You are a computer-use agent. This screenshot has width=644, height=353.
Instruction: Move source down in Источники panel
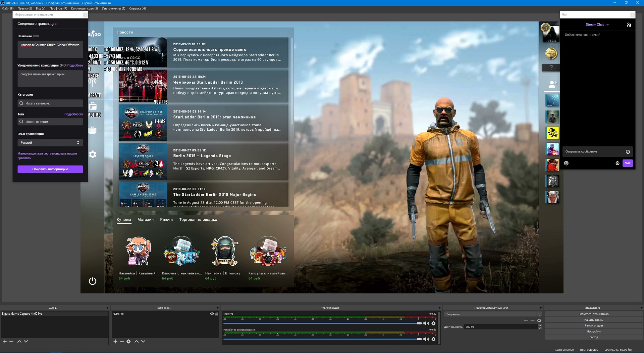[143, 341]
